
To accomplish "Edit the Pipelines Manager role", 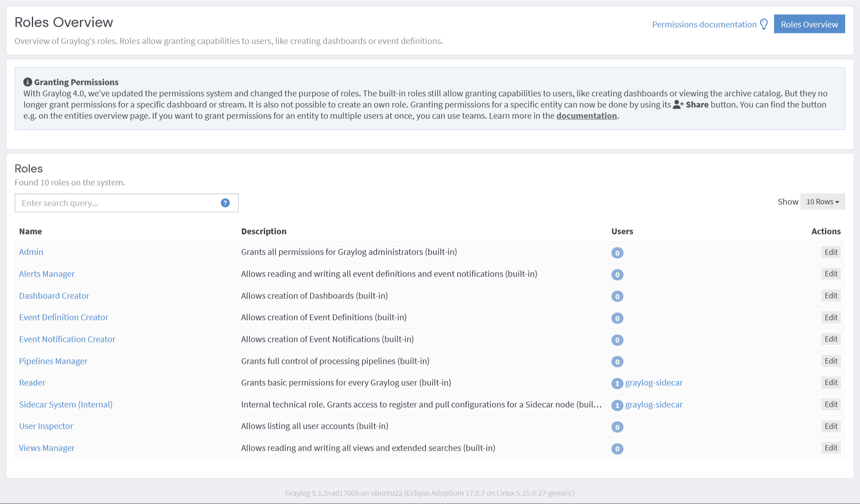I will [831, 361].
